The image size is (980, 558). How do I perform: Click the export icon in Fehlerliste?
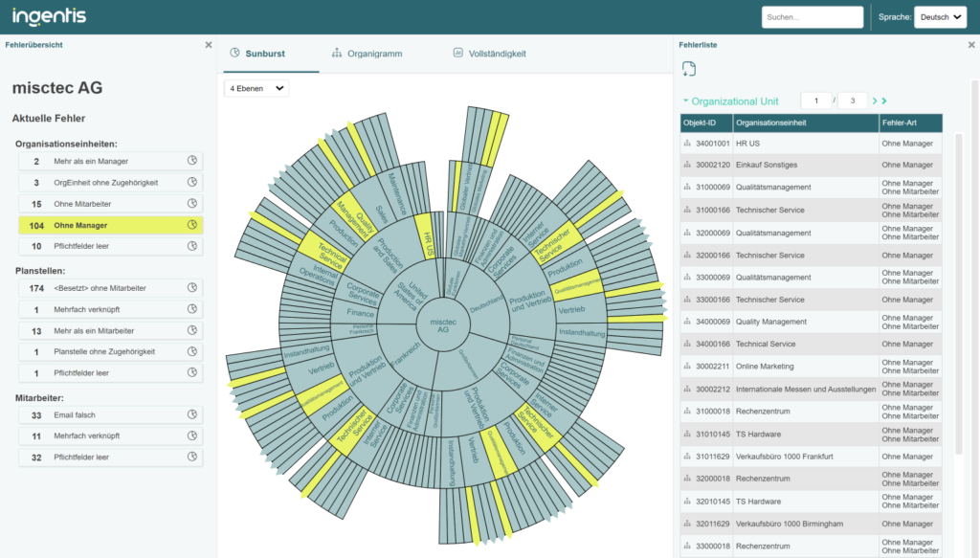pyautogui.click(x=689, y=69)
